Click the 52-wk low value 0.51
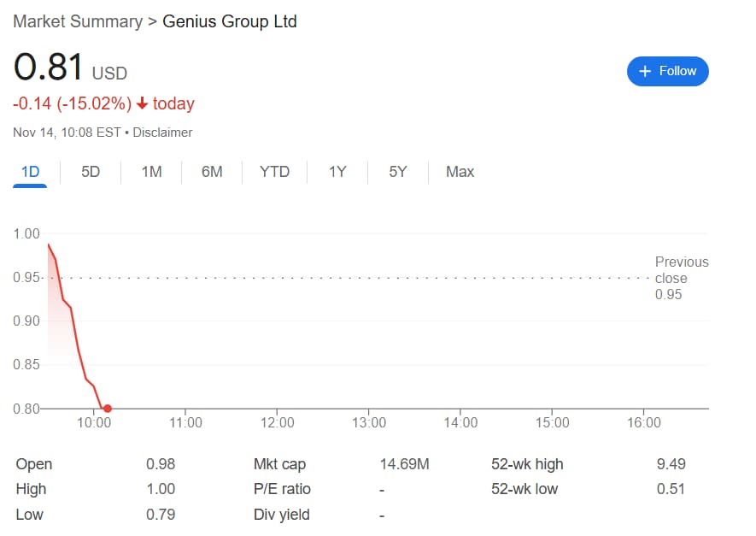The image size is (756, 536). [x=671, y=489]
